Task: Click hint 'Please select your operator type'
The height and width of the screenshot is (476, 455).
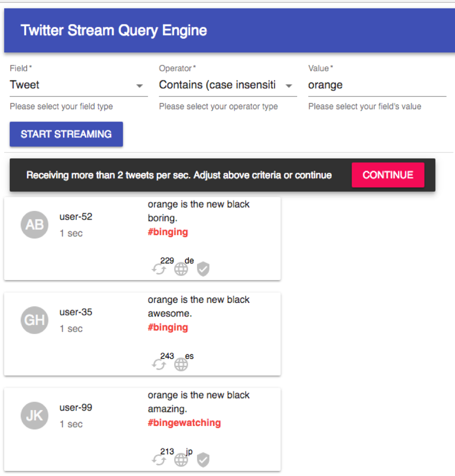Action: [x=219, y=107]
